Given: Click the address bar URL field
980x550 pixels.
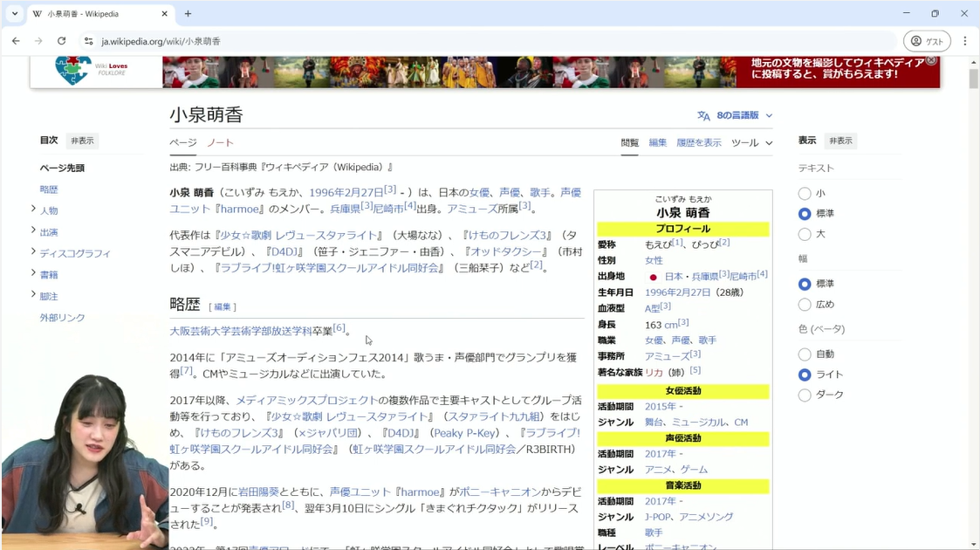Looking at the screenshot, I should click(488, 41).
